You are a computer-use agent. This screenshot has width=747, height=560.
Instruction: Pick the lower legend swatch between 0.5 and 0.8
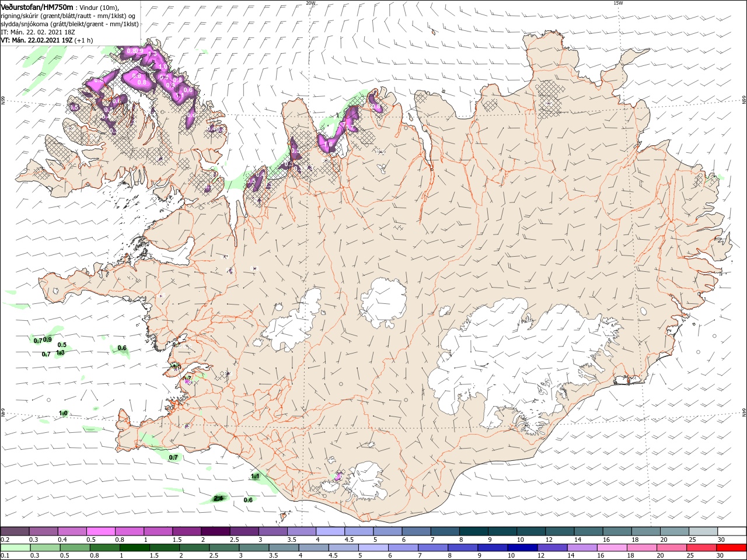coord(75,548)
